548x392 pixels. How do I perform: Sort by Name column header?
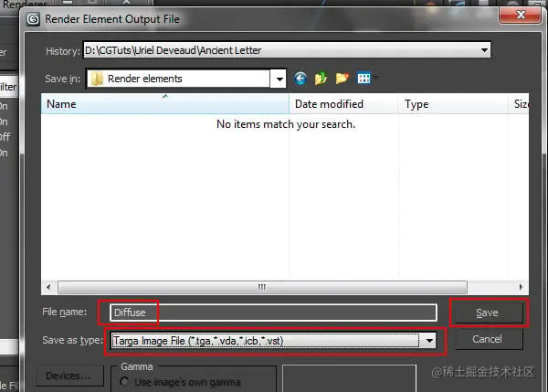(165, 104)
